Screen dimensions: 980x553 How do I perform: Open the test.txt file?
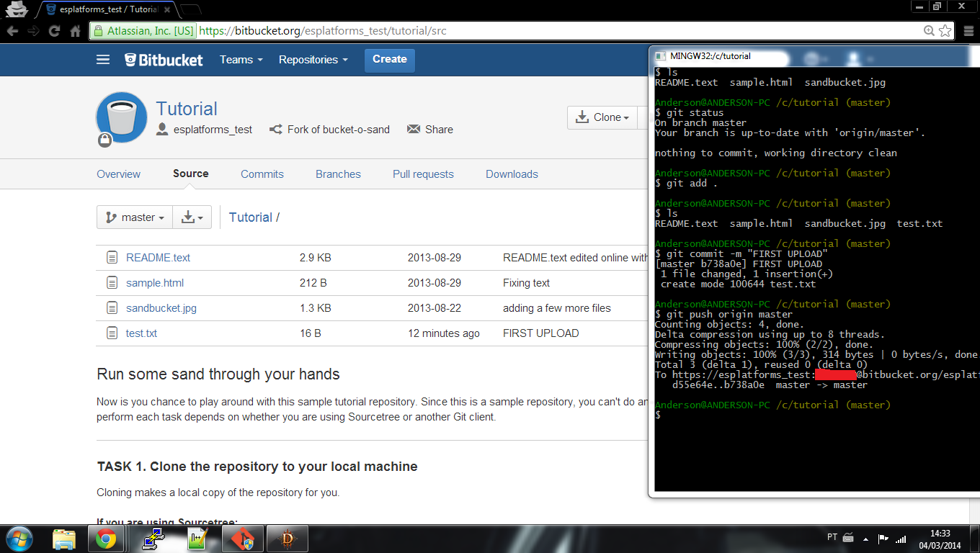point(141,333)
